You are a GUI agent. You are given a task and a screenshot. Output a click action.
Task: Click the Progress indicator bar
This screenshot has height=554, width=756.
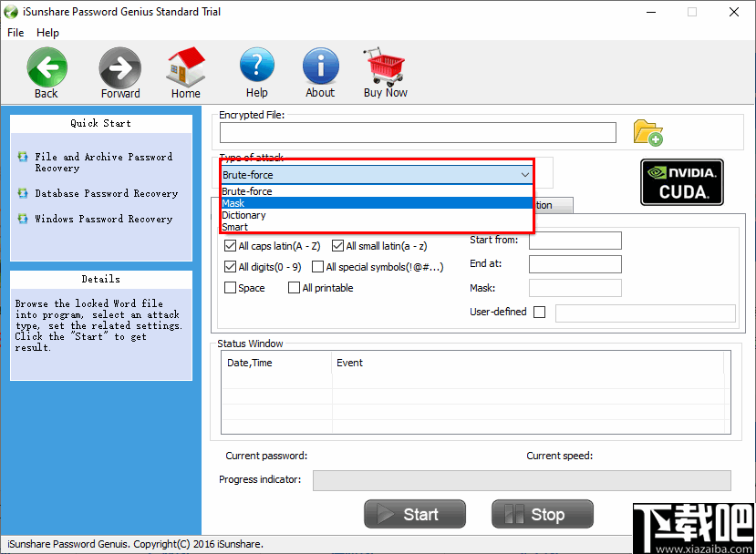(x=522, y=480)
